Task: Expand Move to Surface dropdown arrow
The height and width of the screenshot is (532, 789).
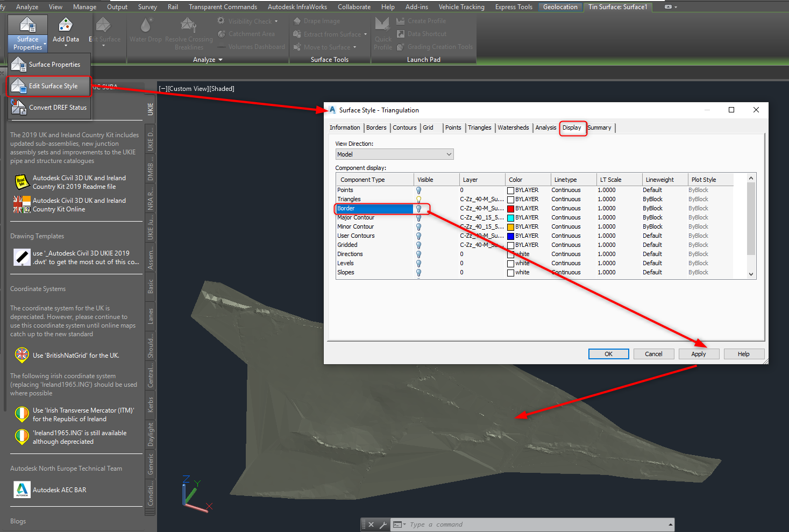Action: tap(354, 47)
